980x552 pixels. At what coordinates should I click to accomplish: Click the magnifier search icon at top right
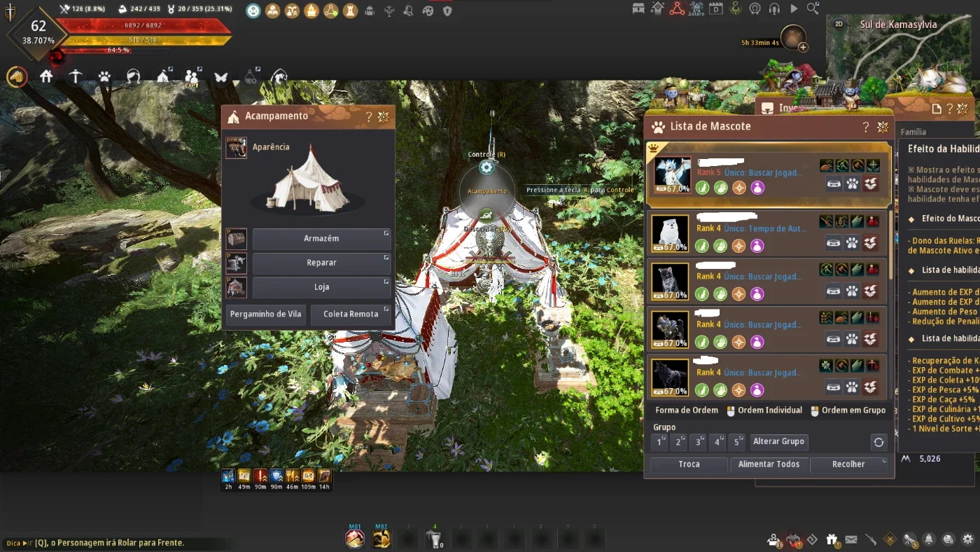813,8
